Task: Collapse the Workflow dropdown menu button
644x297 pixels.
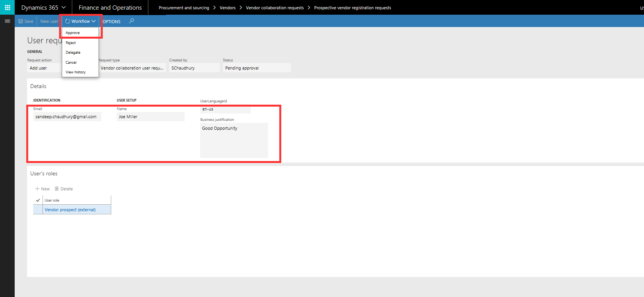Action: pyautogui.click(x=80, y=21)
